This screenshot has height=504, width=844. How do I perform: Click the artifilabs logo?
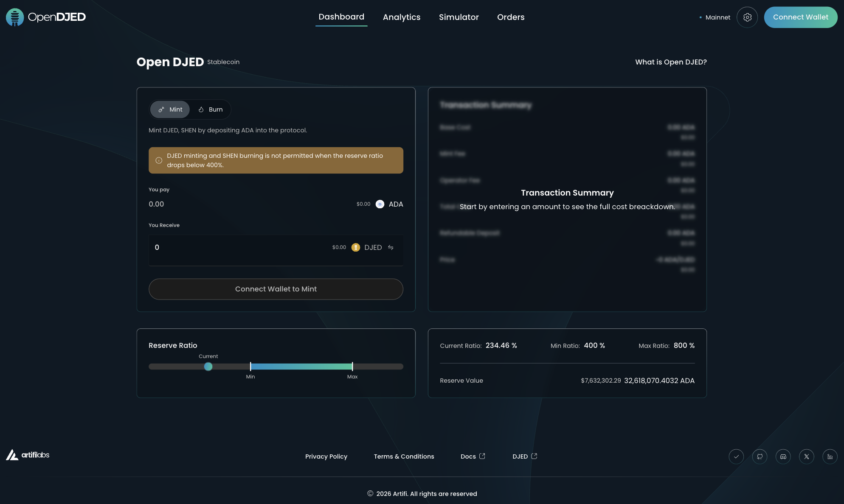tap(28, 455)
